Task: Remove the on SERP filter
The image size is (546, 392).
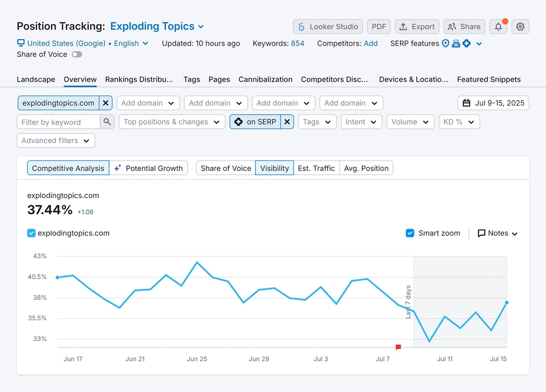Action: coord(287,122)
